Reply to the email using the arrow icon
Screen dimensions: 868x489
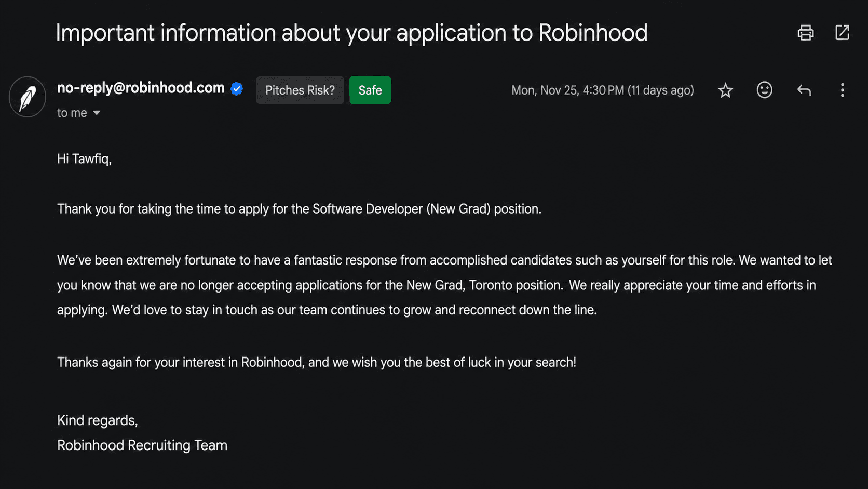point(804,90)
